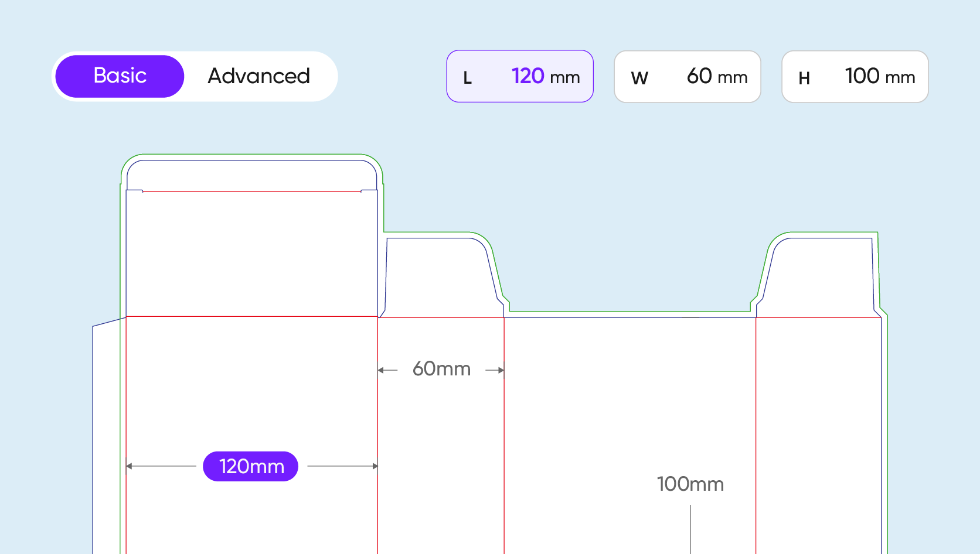
Task: Select the 120 value in length field
Action: tap(528, 76)
